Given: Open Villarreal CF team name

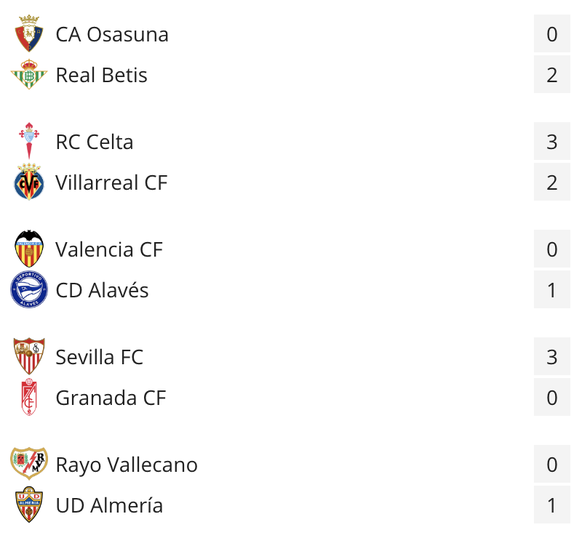Looking at the screenshot, I should point(111,182).
